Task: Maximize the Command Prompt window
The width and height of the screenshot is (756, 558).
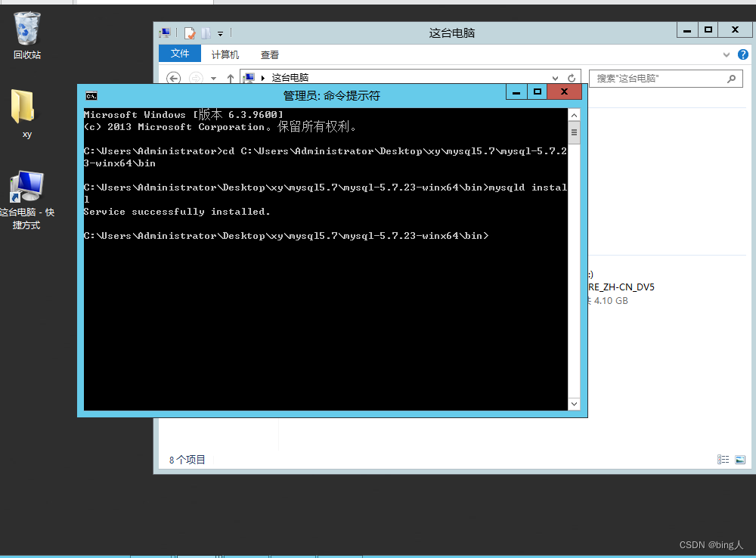Action: coord(537,91)
